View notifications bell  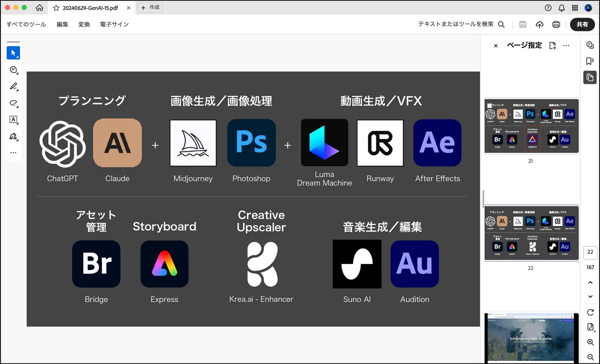[x=562, y=8]
